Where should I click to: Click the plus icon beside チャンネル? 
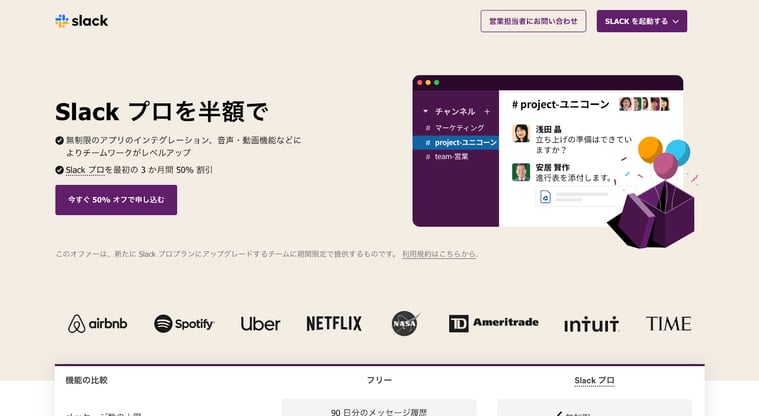[x=487, y=111]
